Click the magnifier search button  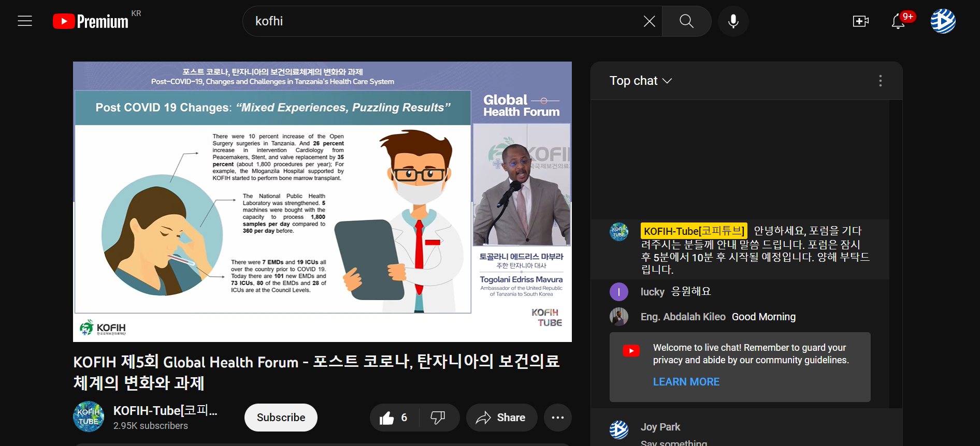686,21
